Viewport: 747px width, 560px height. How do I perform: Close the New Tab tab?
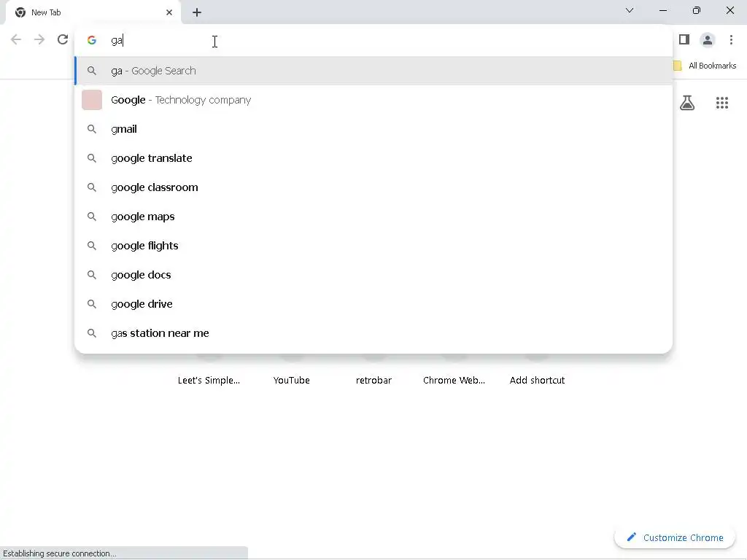[169, 12]
